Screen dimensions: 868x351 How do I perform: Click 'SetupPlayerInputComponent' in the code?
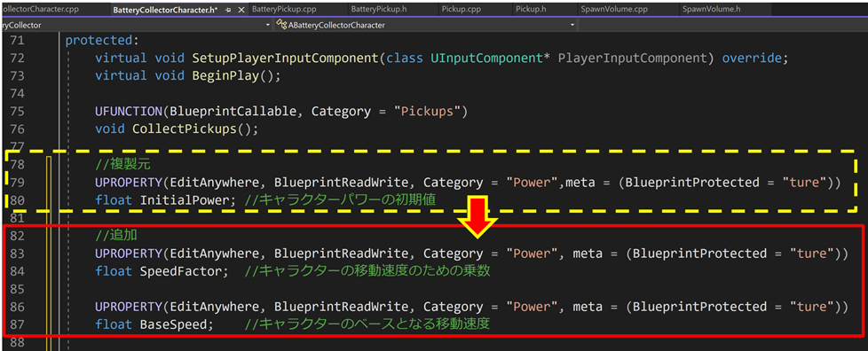coord(286,58)
